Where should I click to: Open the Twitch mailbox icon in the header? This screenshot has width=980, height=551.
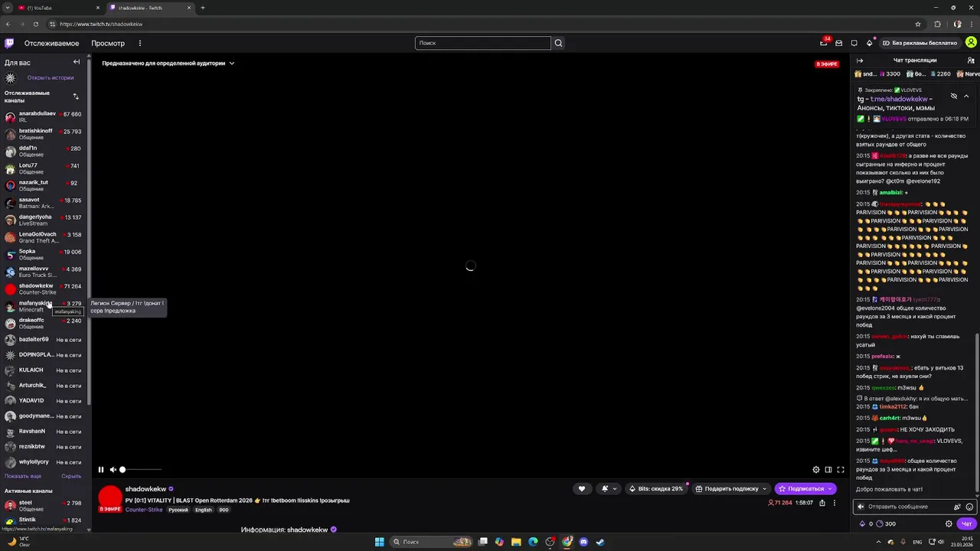click(x=838, y=43)
